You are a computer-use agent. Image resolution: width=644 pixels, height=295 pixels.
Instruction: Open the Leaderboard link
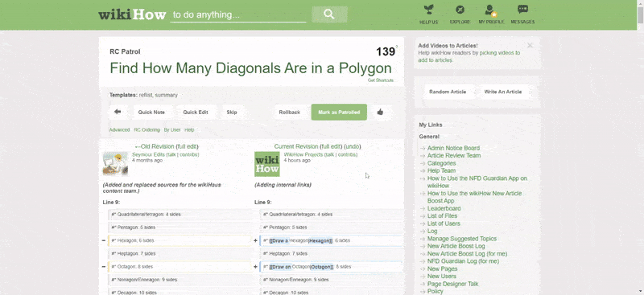(444, 208)
